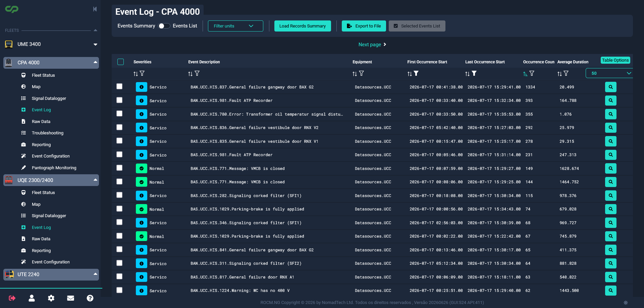Open Fleet Status under CPA 4000

[x=43, y=75]
